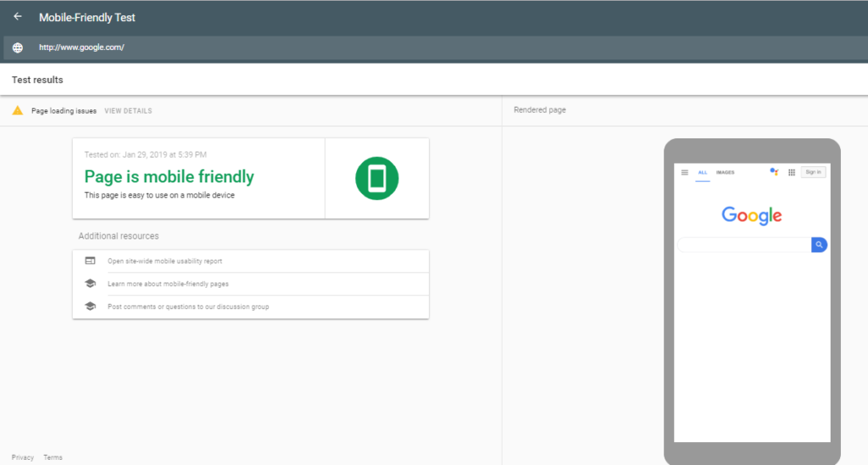Click the Terms footer link
Viewport: 868px width, 465px height.
pos(53,457)
